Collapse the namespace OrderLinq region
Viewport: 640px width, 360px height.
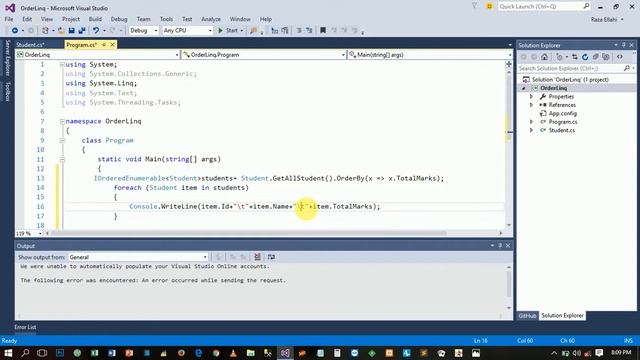click(62, 121)
